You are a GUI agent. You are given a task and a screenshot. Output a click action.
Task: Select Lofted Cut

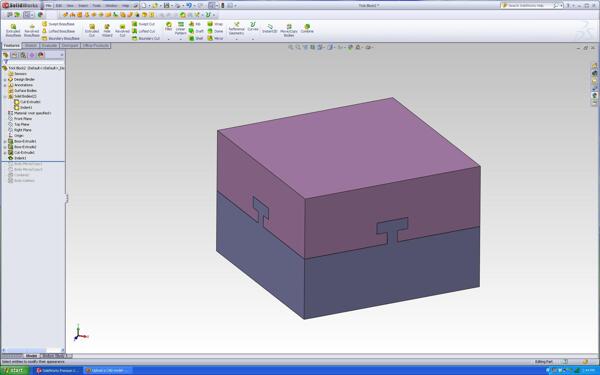click(x=143, y=31)
